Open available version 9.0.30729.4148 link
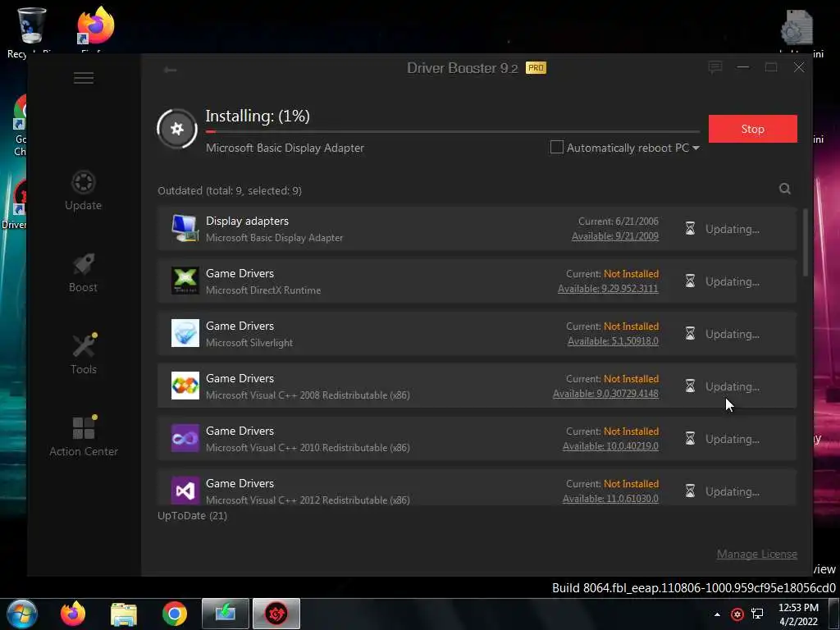This screenshot has height=630, width=840. point(605,394)
